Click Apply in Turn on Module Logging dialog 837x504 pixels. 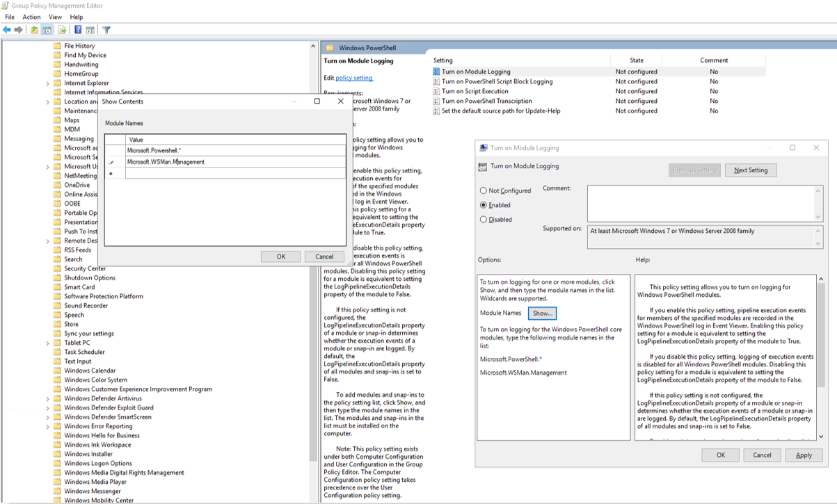click(804, 455)
